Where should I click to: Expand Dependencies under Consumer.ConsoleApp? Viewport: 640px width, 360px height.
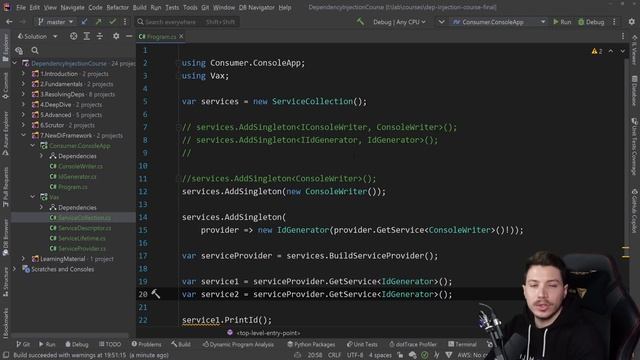coord(42,156)
